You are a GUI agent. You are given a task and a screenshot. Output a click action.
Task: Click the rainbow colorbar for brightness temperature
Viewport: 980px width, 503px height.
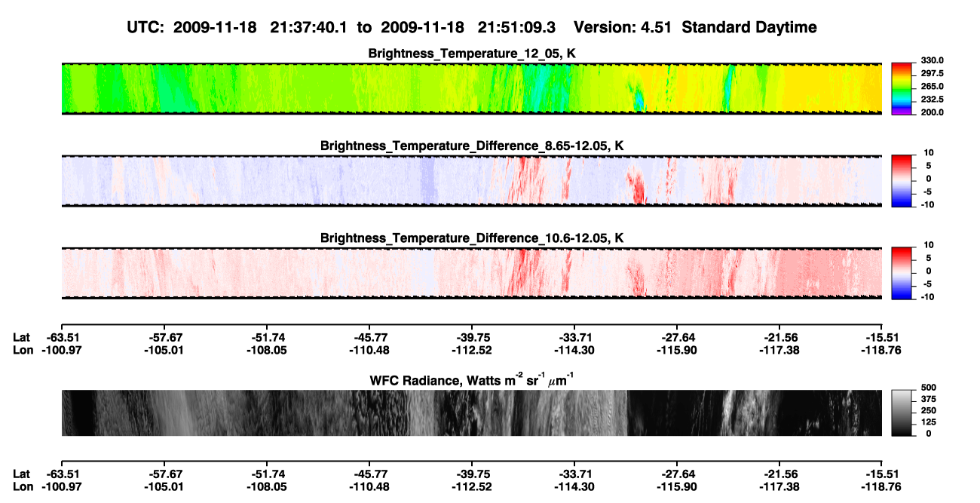902,89
